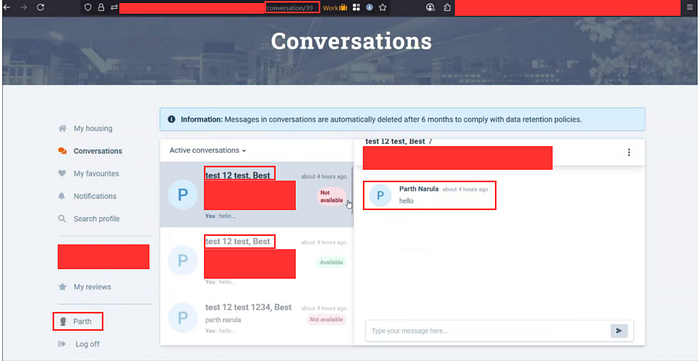Open the tracking protection shield icon
700x361 pixels.
[x=88, y=8]
